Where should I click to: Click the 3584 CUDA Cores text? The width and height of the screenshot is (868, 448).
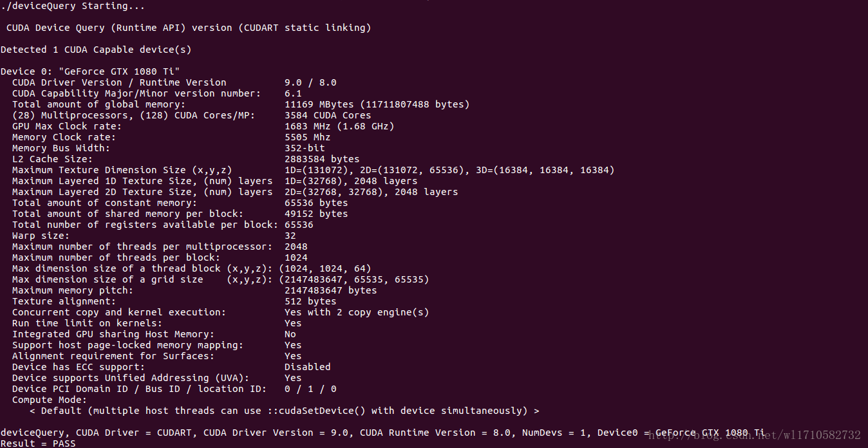pyautogui.click(x=328, y=115)
